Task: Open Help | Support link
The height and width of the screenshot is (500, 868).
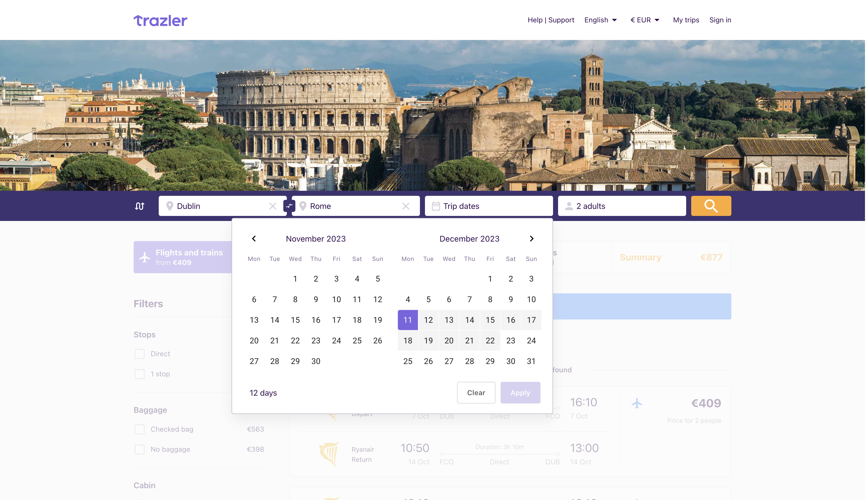Action: tap(551, 20)
